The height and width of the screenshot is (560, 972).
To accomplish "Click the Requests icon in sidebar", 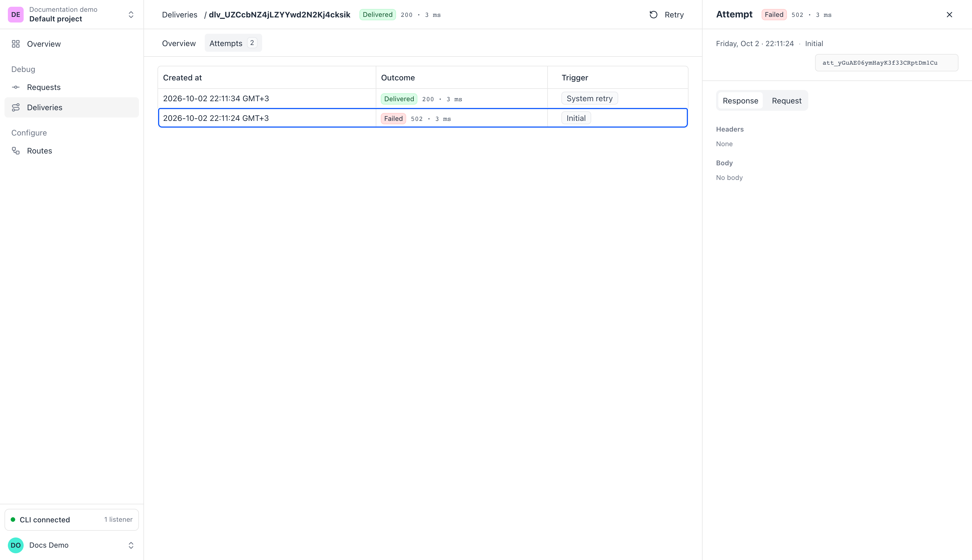I will tap(16, 87).
